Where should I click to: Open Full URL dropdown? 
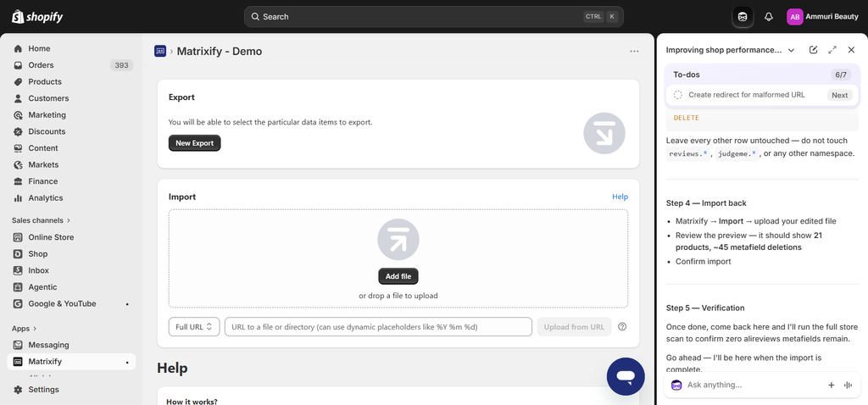pos(194,327)
